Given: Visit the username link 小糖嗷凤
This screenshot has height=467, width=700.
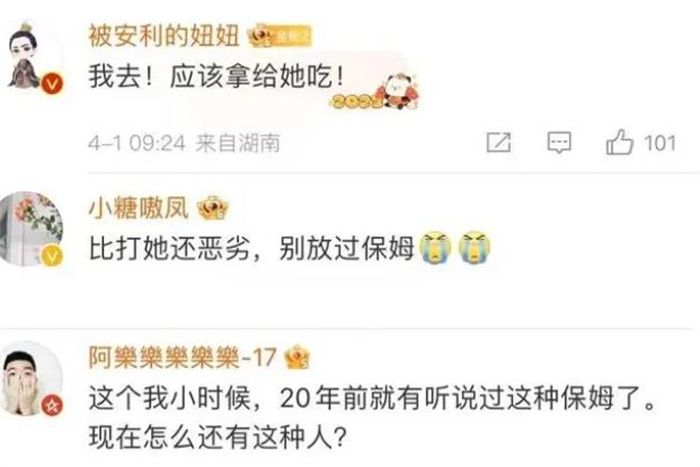Looking at the screenshot, I should point(138,208).
